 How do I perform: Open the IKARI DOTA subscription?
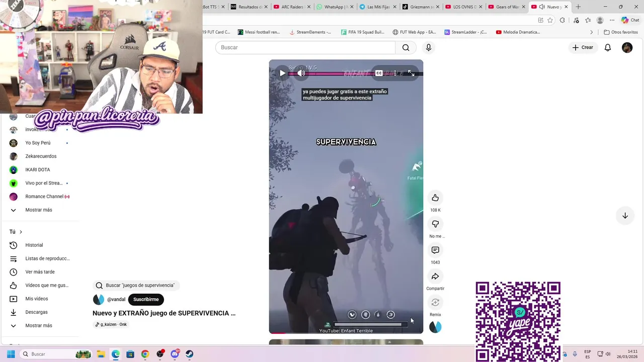[x=40, y=169]
